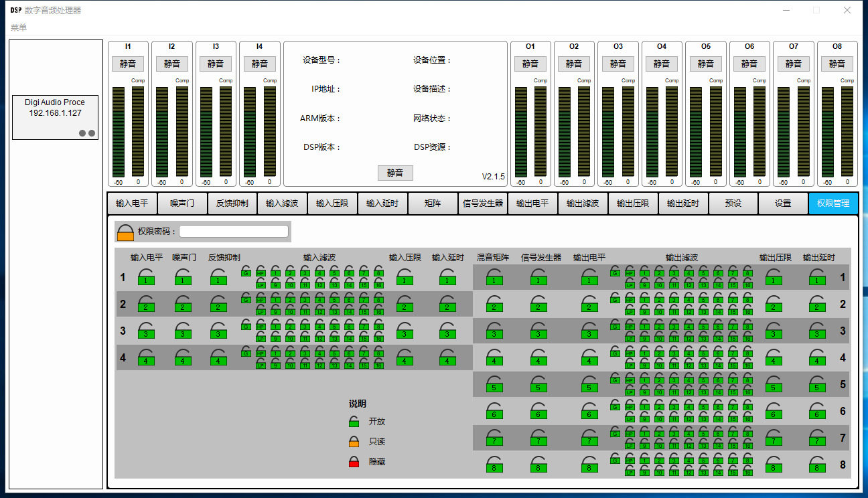Toggle the 输入电平 lock for input row 1

tap(146, 277)
